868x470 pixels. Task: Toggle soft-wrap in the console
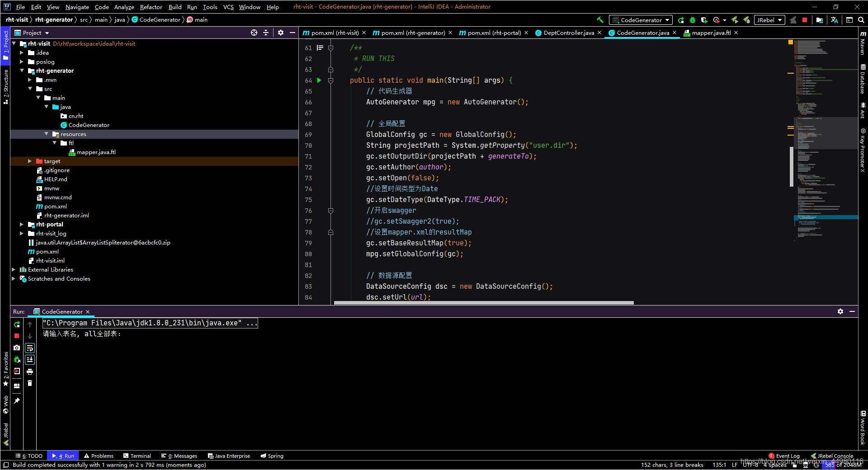click(30, 348)
